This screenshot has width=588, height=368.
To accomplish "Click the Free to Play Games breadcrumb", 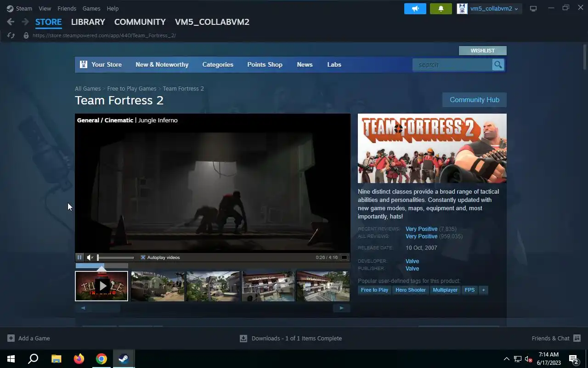I will [132, 89].
